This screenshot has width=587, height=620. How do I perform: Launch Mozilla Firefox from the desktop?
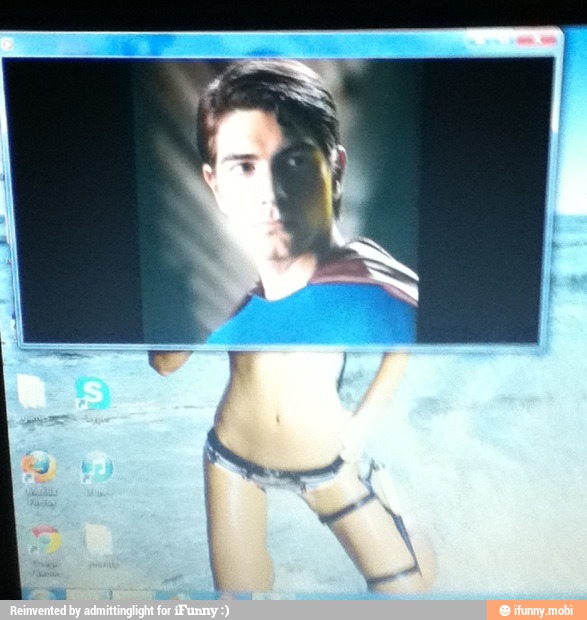(x=39, y=467)
